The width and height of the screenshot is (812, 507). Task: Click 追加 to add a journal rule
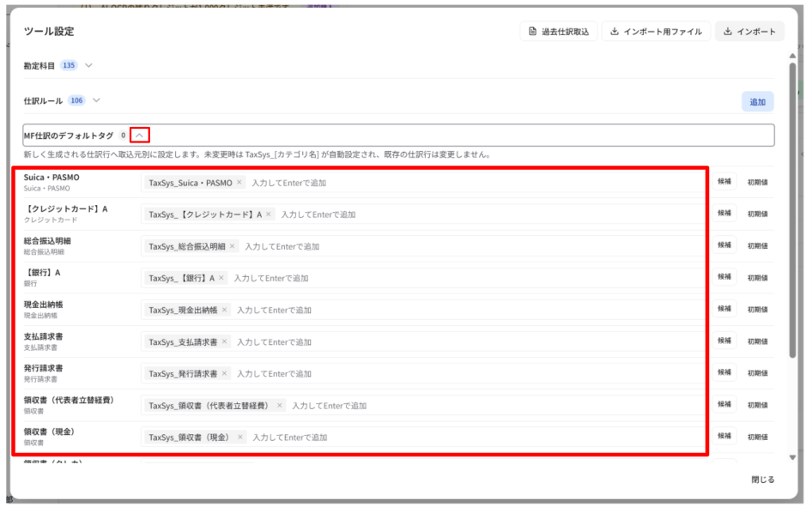tap(758, 102)
